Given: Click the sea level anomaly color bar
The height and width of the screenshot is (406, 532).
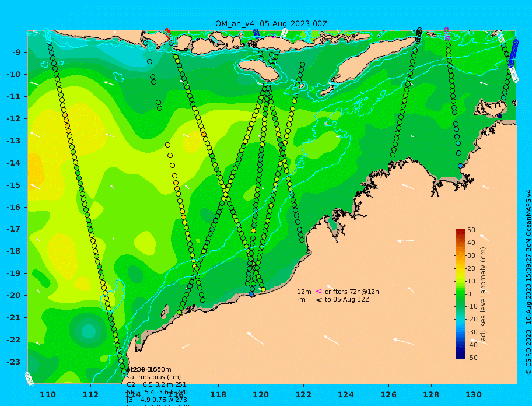Looking at the screenshot, I should click(x=460, y=294).
